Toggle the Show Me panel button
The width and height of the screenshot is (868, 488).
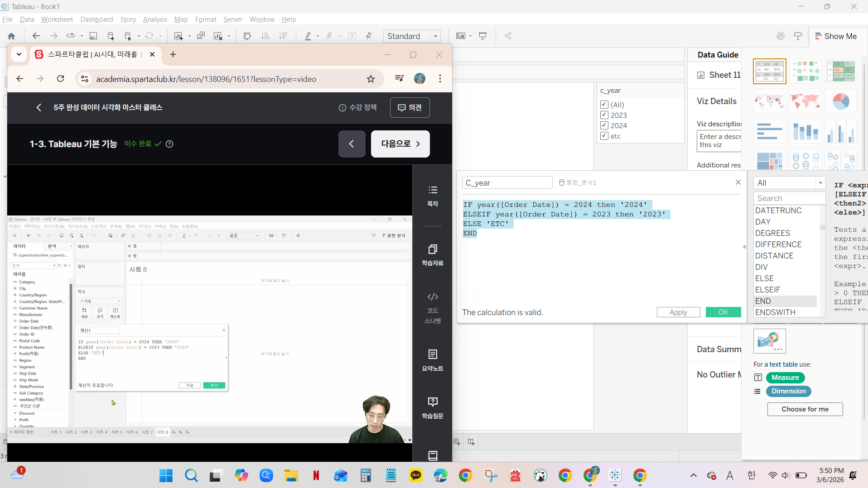(836, 36)
